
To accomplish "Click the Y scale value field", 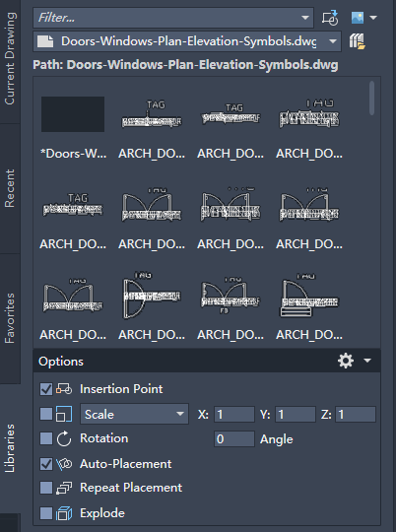I will pyautogui.click(x=296, y=414).
